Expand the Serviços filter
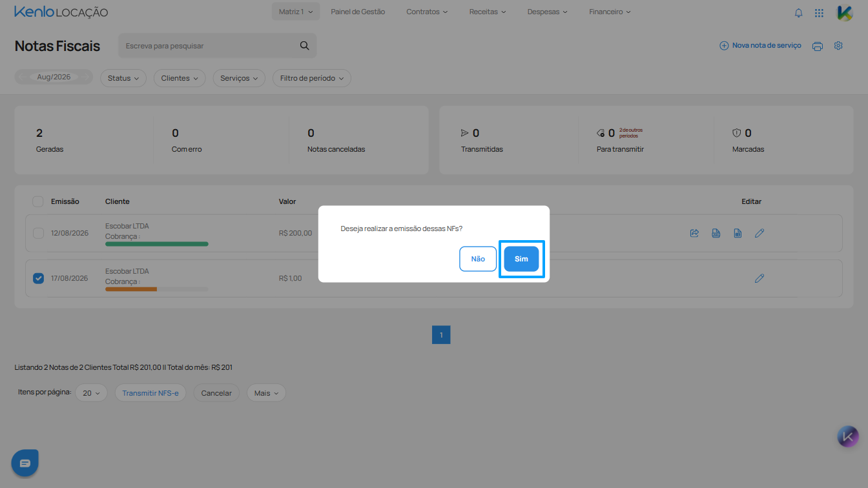The image size is (868, 488). [239, 78]
